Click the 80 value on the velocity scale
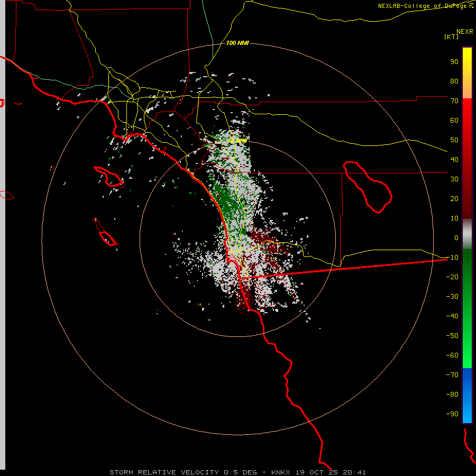The image size is (476, 476). (454, 81)
